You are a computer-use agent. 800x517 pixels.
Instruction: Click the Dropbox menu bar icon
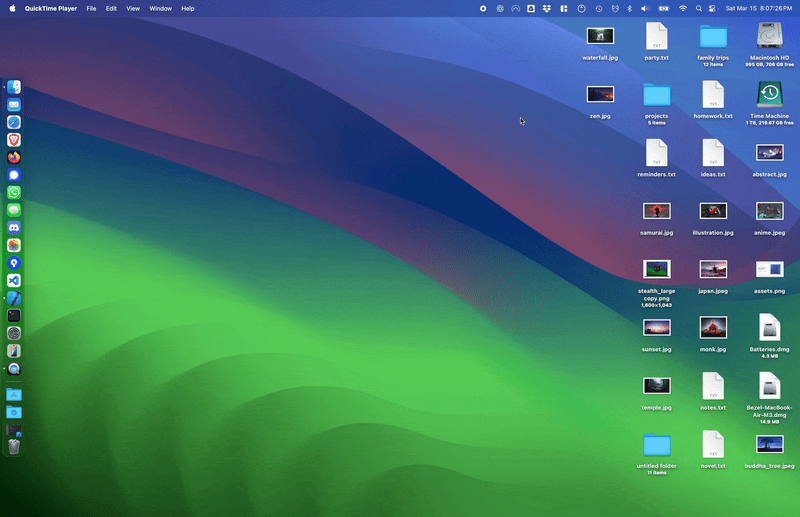click(546, 9)
